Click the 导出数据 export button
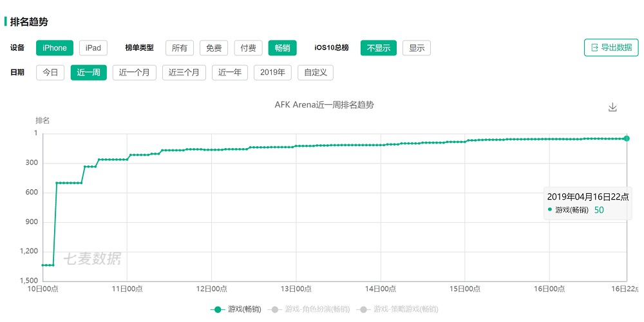The width and height of the screenshot is (644, 322). (611, 48)
